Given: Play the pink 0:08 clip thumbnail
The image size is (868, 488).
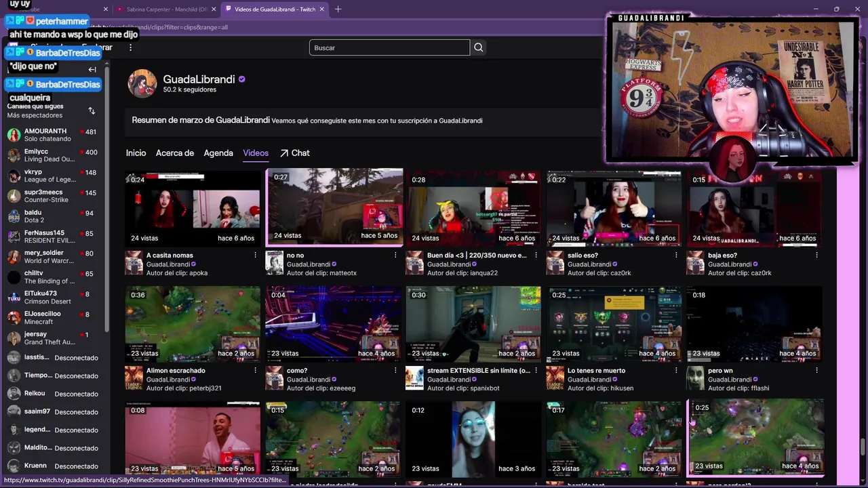Looking at the screenshot, I should [x=193, y=439].
